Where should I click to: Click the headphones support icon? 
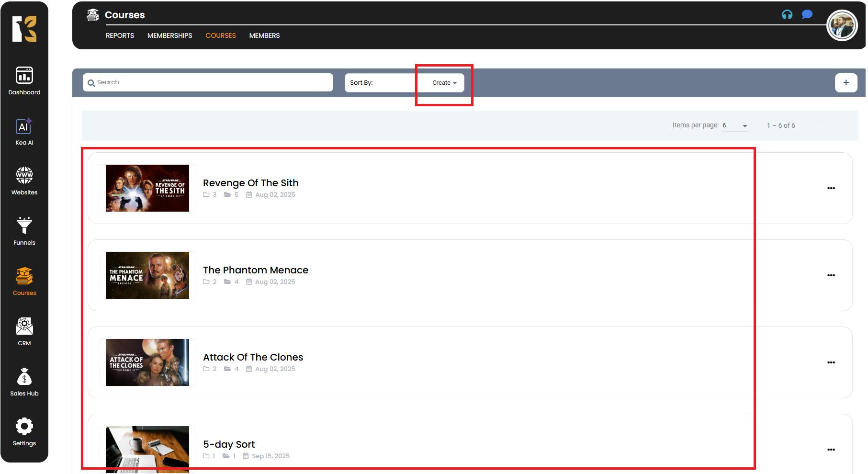[x=787, y=15]
